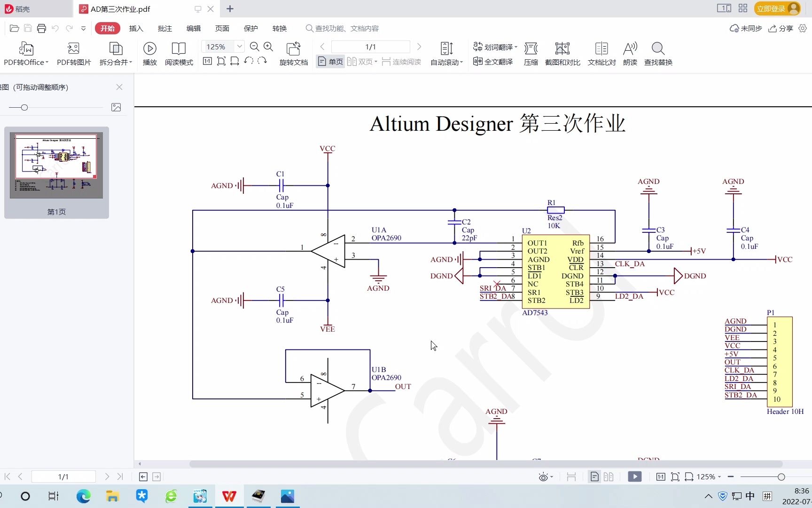Open the 保护 ribbon tab
812x508 pixels.
click(250, 28)
